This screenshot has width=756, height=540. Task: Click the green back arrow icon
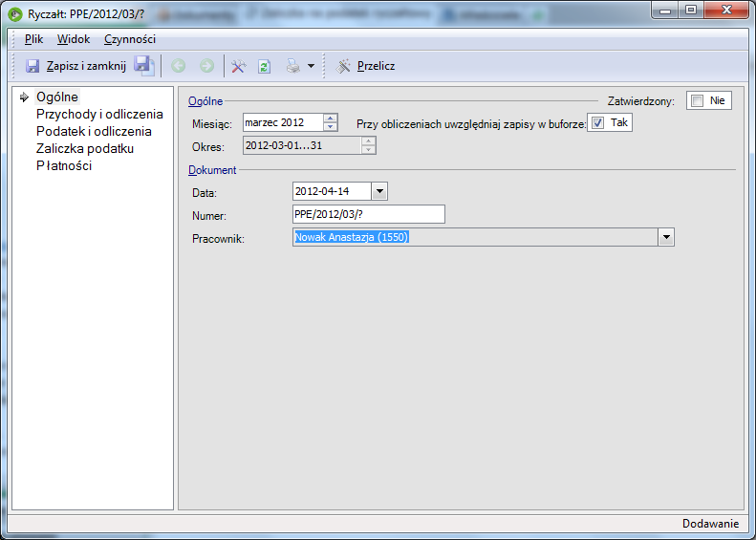pyautogui.click(x=179, y=66)
